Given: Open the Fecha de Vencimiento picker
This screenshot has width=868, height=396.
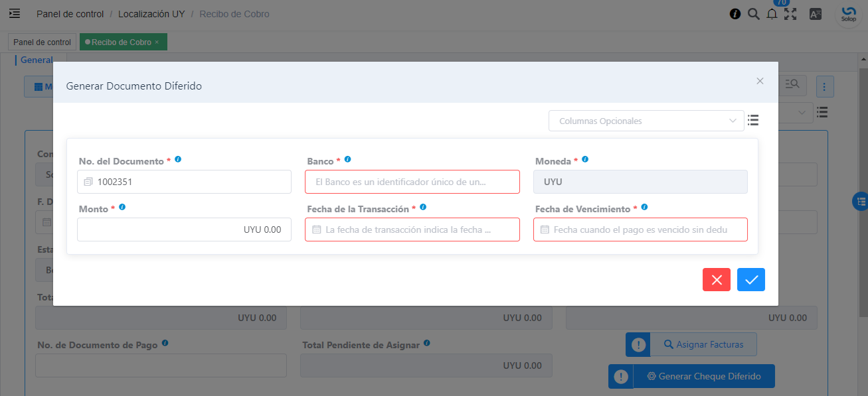Looking at the screenshot, I should (640, 230).
